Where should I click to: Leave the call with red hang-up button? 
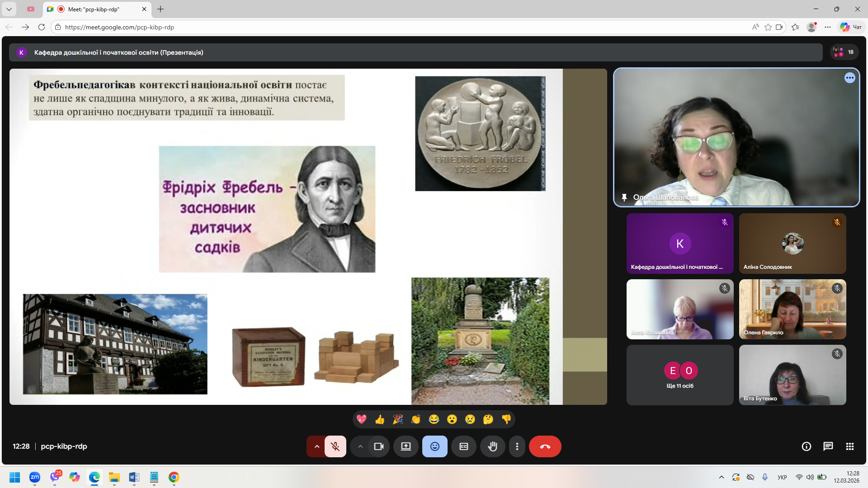click(x=545, y=446)
